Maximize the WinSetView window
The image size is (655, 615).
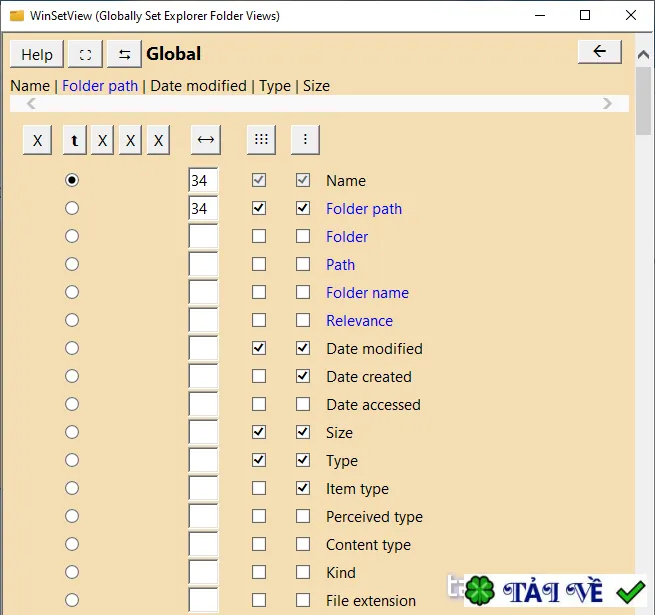[585, 15]
